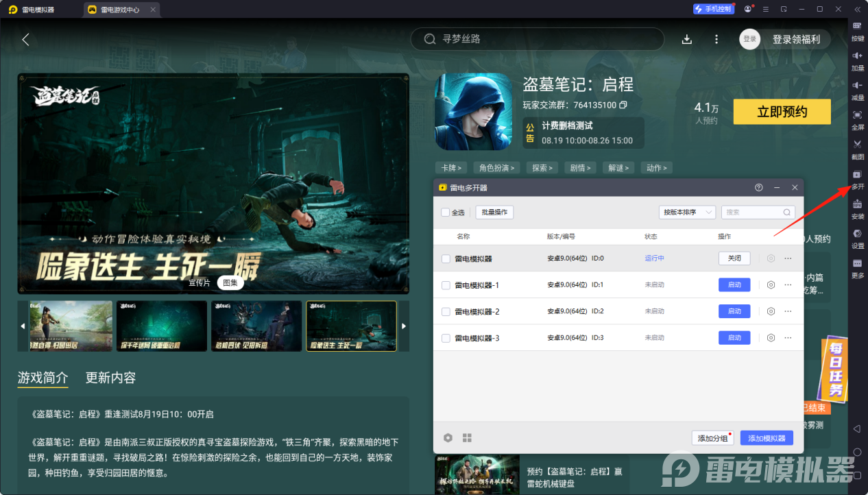
Task: Tick the 全选 select-all checkbox
Action: pos(446,213)
